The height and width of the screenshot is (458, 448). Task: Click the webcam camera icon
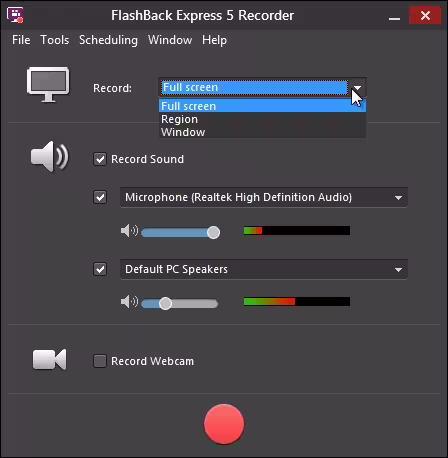click(x=49, y=359)
